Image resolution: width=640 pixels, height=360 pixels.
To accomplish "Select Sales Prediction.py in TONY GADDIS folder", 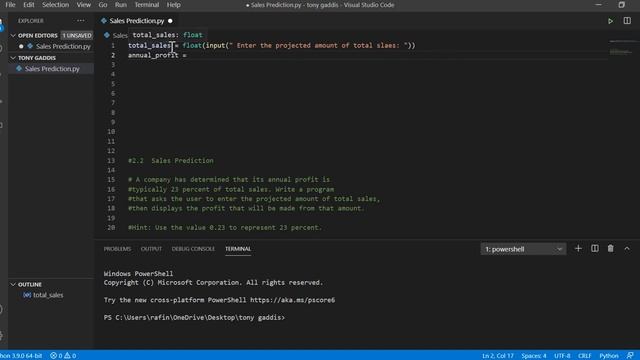I will pyautogui.click(x=52, y=69).
